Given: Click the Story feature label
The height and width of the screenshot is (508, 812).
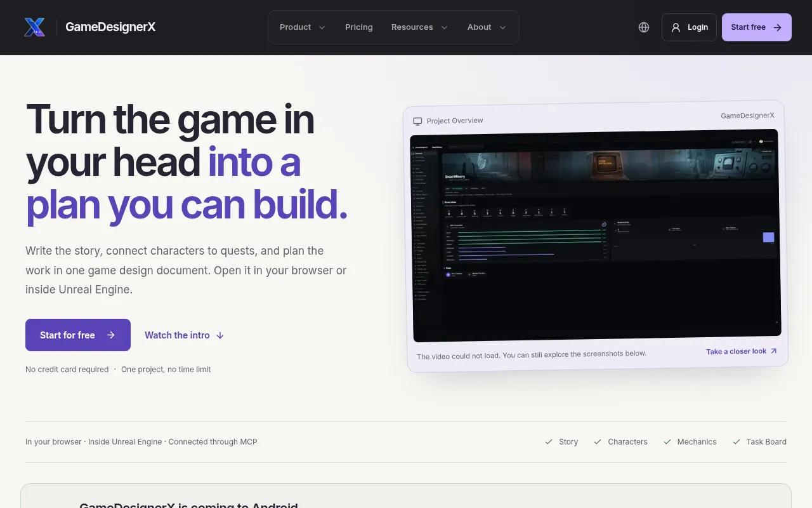Looking at the screenshot, I should (568, 442).
